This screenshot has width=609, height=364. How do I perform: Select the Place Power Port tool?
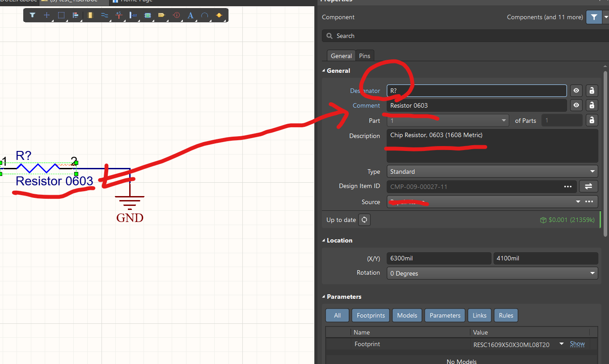(118, 15)
